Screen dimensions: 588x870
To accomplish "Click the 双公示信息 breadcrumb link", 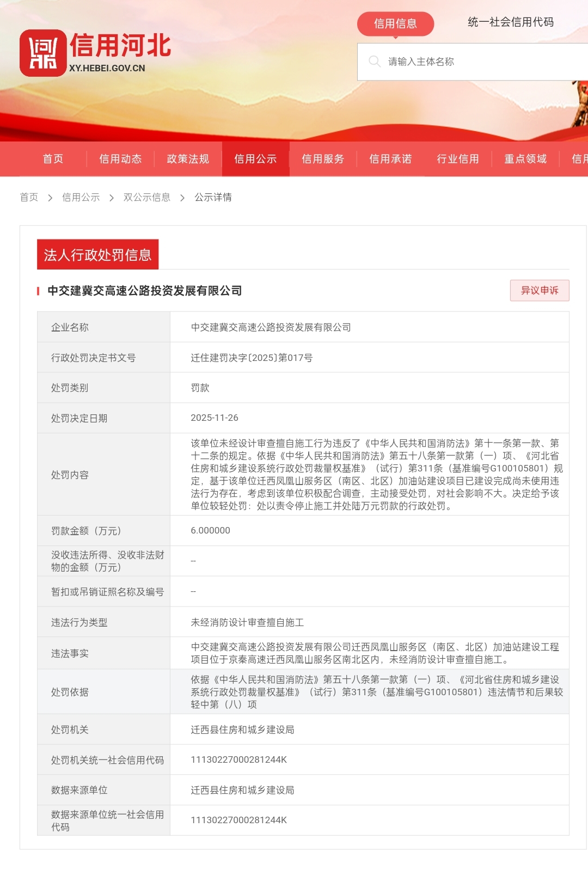I will [146, 197].
